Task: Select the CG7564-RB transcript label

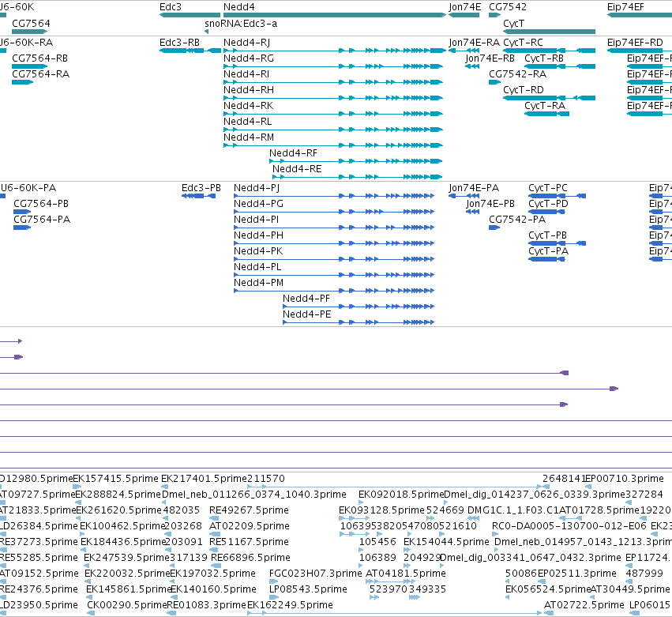Action: [x=39, y=58]
